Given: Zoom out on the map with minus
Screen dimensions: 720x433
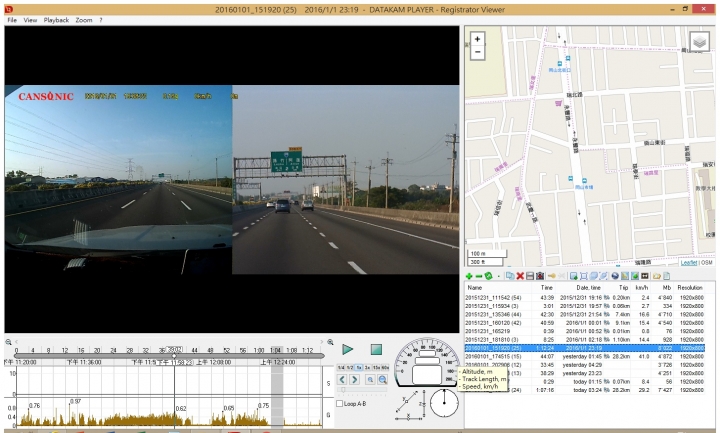Looking at the screenshot, I should tap(478, 52).
